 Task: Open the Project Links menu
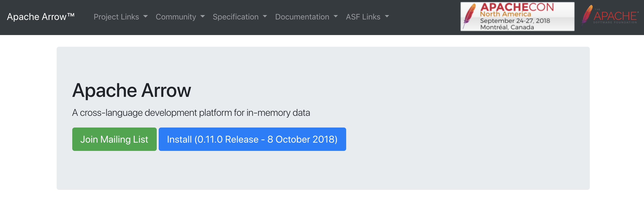click(121, 17)
